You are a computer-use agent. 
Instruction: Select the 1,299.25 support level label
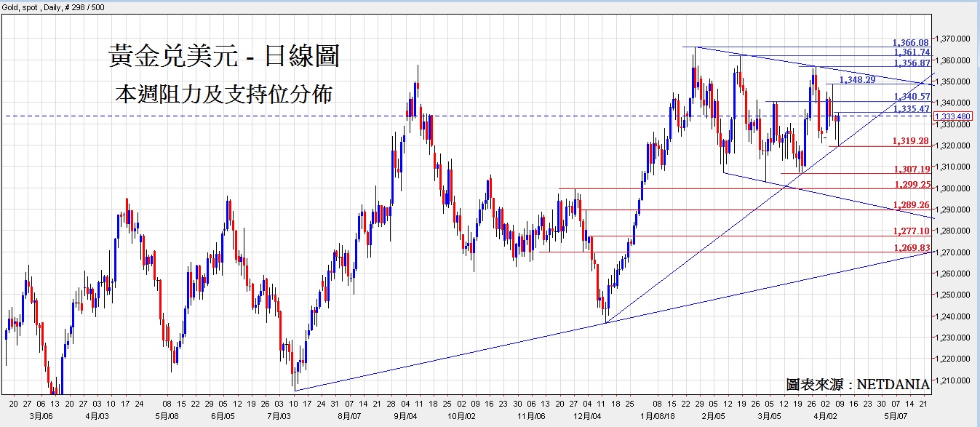[911, 185]
